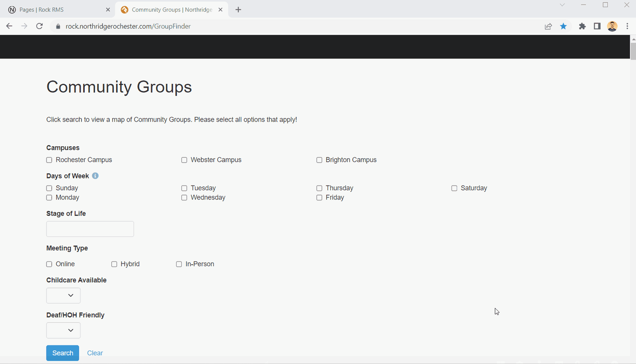Open the Chrome three-dot menu

pos(627,26)
